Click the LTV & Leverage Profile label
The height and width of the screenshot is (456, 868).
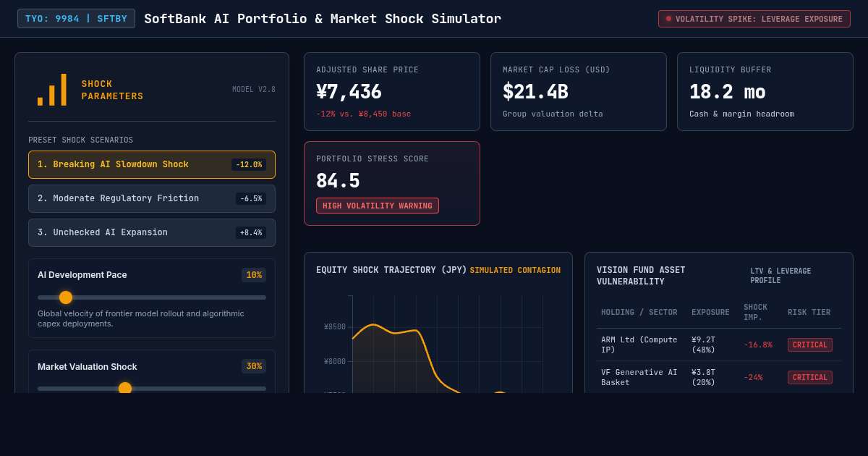(x=780, y=276)
